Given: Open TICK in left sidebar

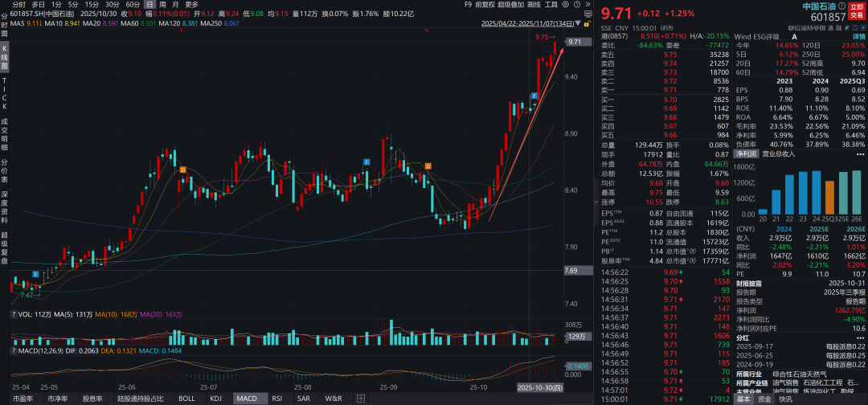Looking at the screenshot, I should [5, 93].
